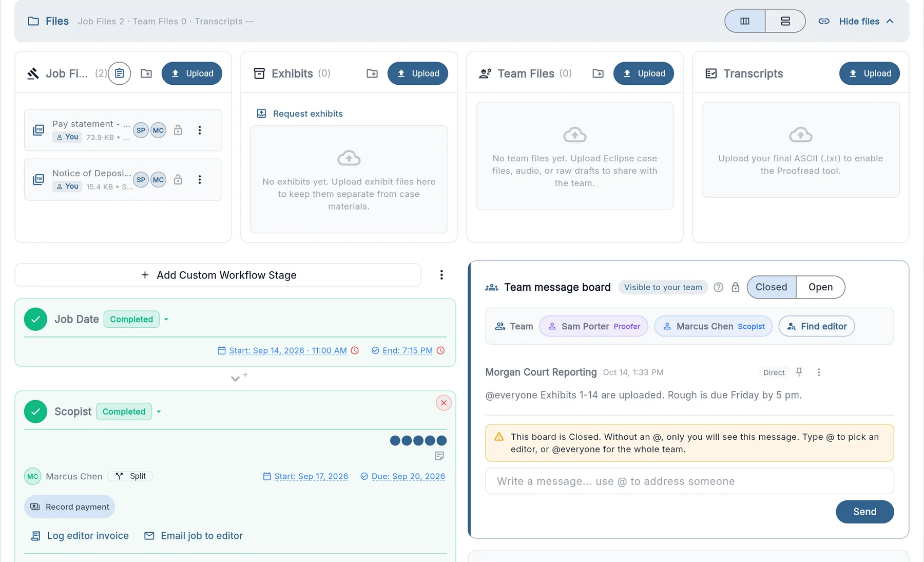Click Request exhibits link
The width and height of the screenshot is (924, 562).
click(300, 114)
